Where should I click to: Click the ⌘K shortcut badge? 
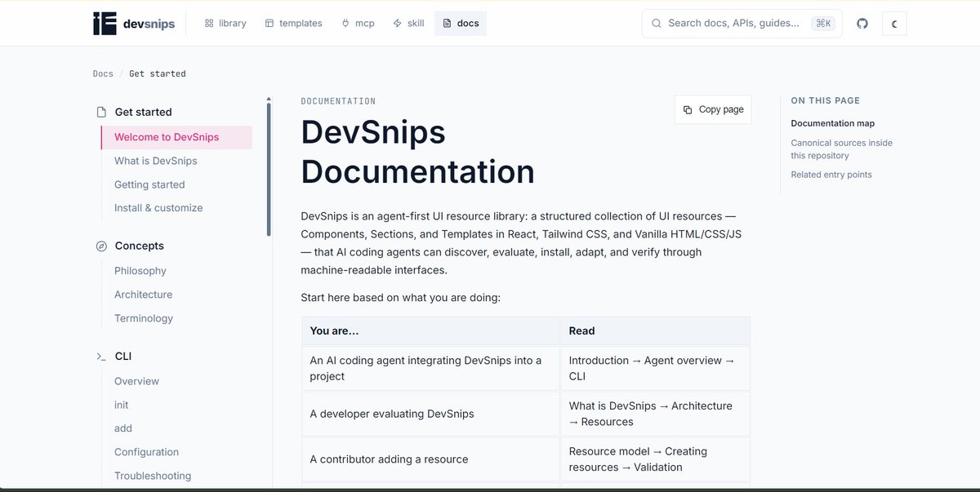pyautogui.click(x=823, y=24)
